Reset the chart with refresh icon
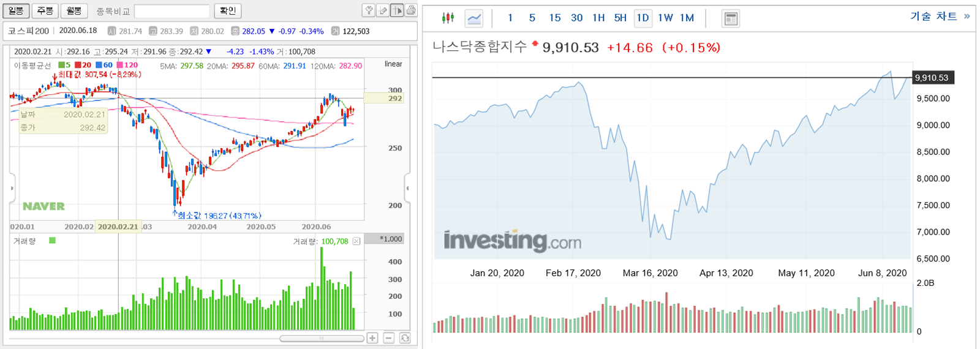This screenshot has width=980, height=349. click(405, 338)
